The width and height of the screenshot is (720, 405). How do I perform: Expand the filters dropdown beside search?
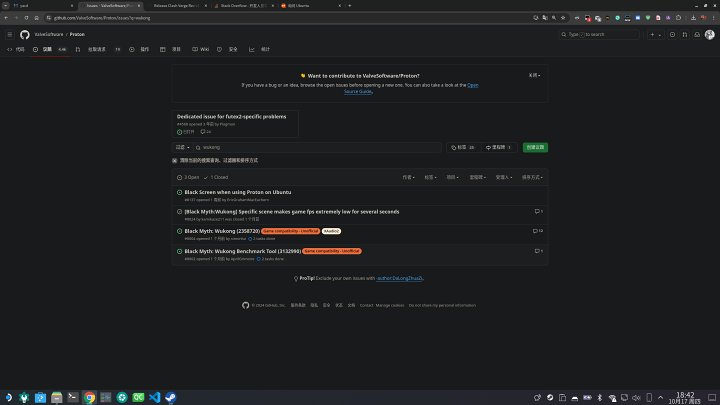click(x=181, y=147)
